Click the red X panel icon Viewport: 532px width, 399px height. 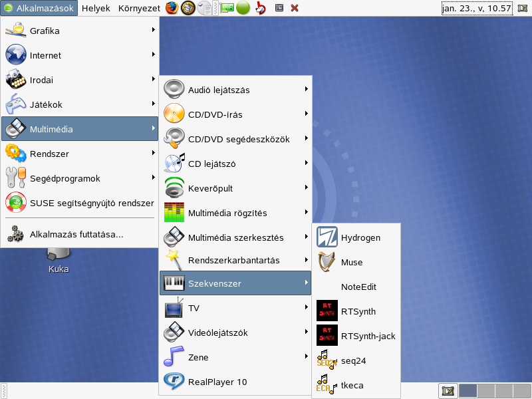(295, 8)
